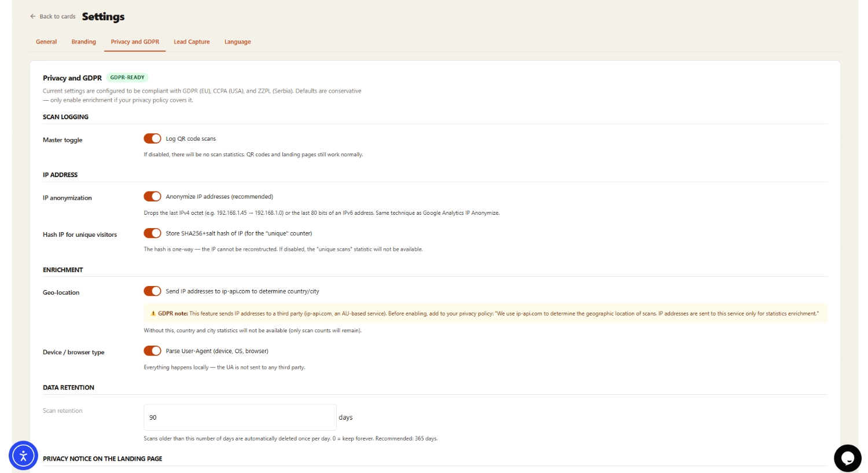Toggle Store SHA256+salt hash of IP switch
This screenshot has height=473, width=868.
click(153, 233)
